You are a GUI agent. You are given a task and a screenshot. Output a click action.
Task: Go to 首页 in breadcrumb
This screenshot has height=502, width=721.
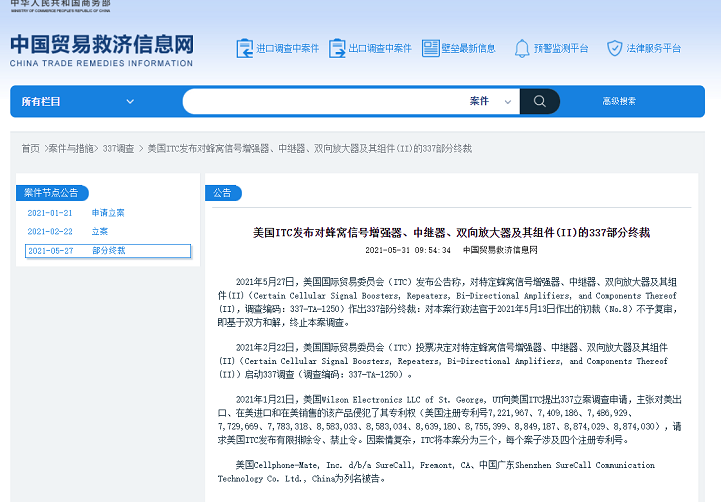pyautogui.click(x=30, y=148)
